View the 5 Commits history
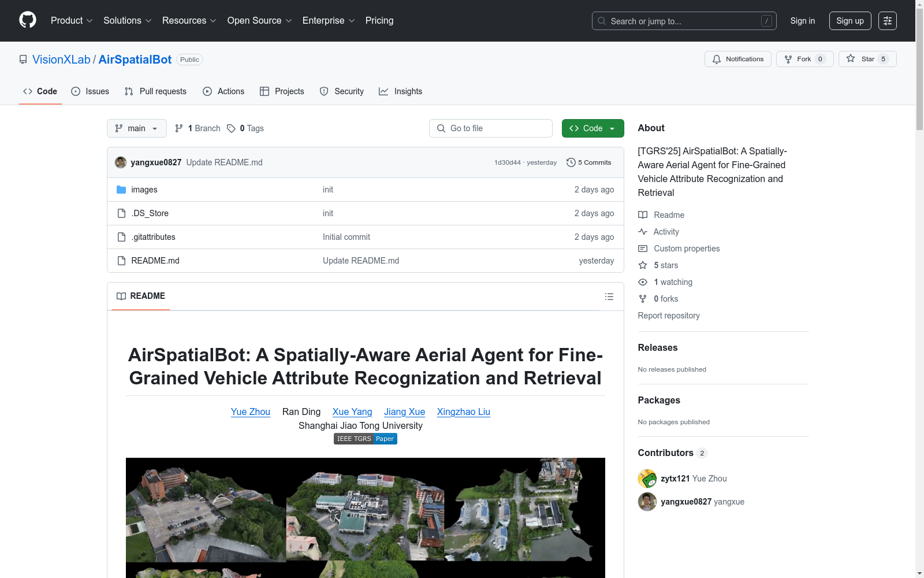This screenshot has width=924, height=578. point(589,162)
